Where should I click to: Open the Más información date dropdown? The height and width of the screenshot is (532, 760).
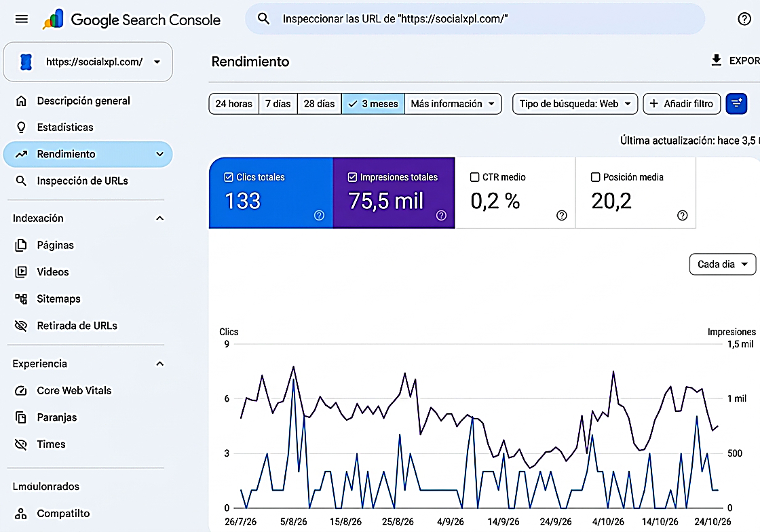click(453, 104)
